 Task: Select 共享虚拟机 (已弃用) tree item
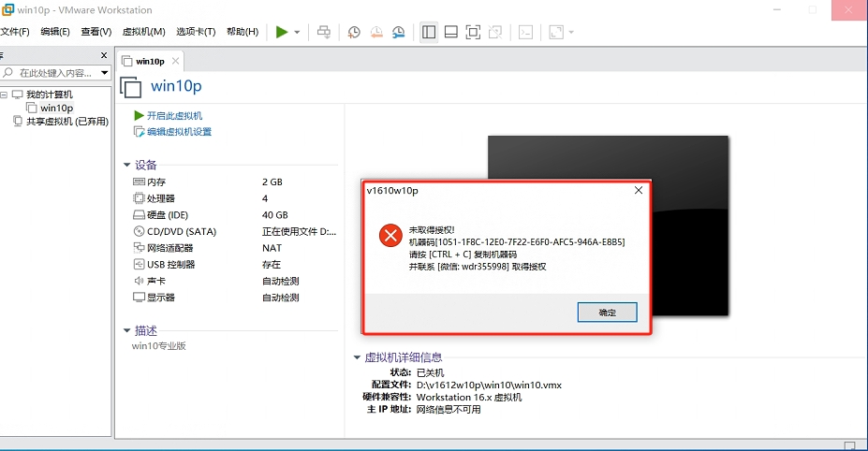pyautogui.click(x=67, y=122)
